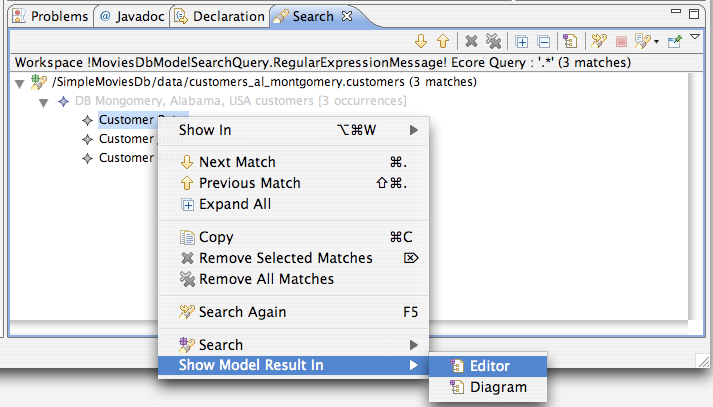The width and height of the screenshot is (713, 407).
Task: Click the Show In submenu arrow
Action: coord(413,131)
